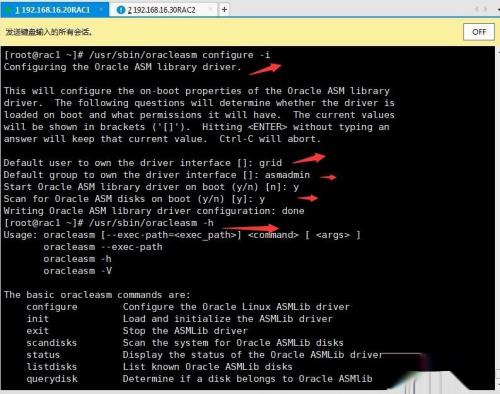The height and width of the screenshot is (394, 500).
Task: Click the 'Start Oracle ASM library driver on boot' line
Action: tap(151, 187)
